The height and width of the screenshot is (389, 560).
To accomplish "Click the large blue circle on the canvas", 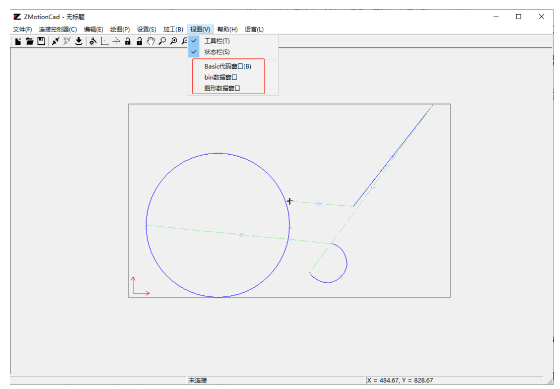I will (146, 225).
